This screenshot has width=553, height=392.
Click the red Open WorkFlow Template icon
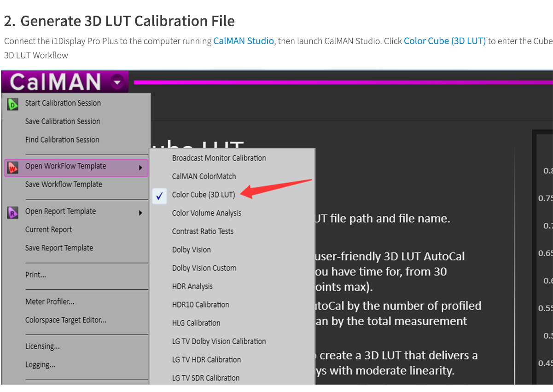click(x=12, y=167)
